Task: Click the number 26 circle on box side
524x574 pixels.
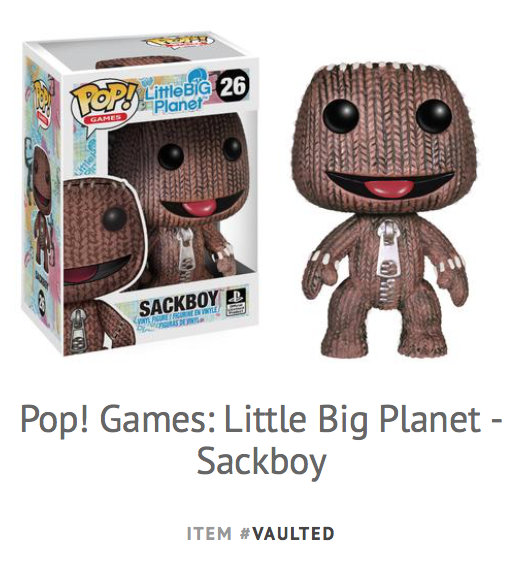Action: click(x=43, y=298)
